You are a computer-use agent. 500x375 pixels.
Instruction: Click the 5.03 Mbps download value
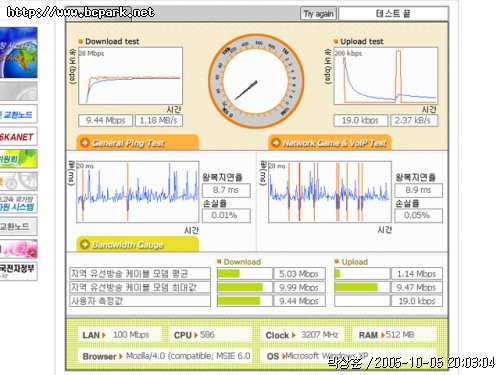point(299,274)
